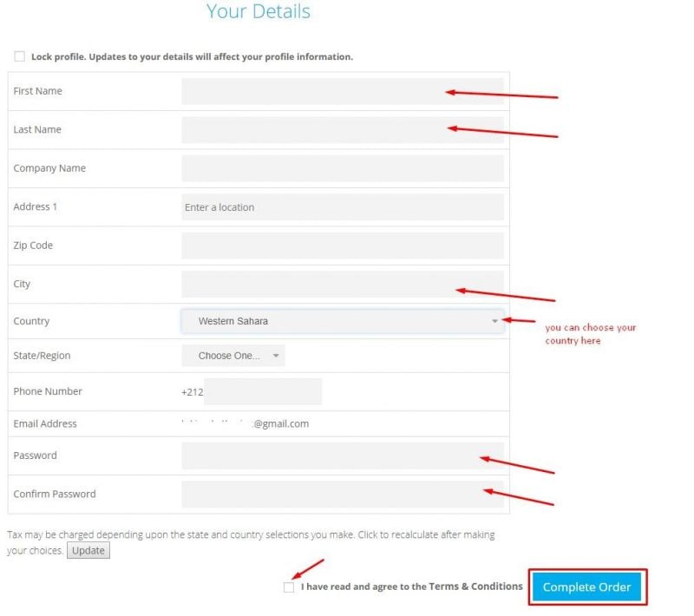
Task: Open the Country dropdown showing Western Sahara
Action: (343, 320)
